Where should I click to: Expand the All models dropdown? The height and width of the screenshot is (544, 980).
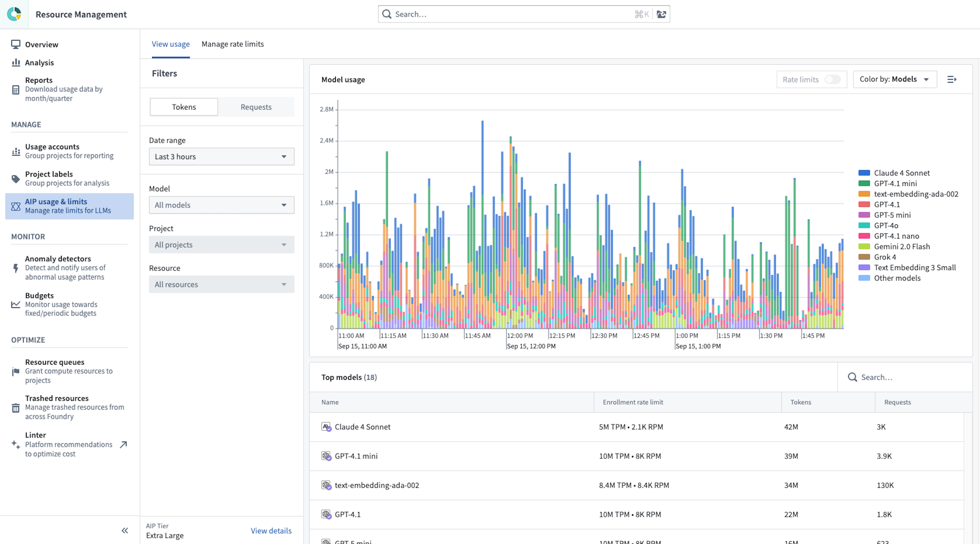(221, 205)
